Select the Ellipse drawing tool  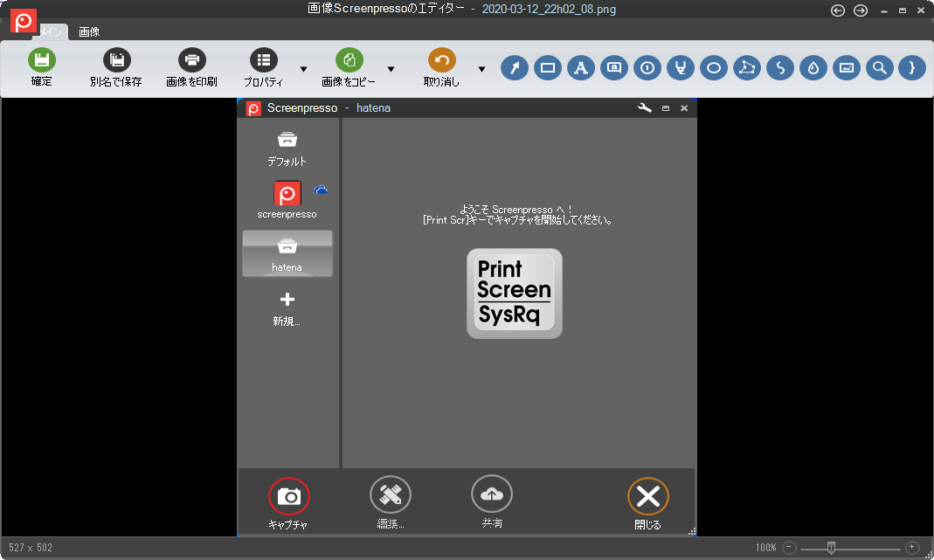(x=714, y=68)
